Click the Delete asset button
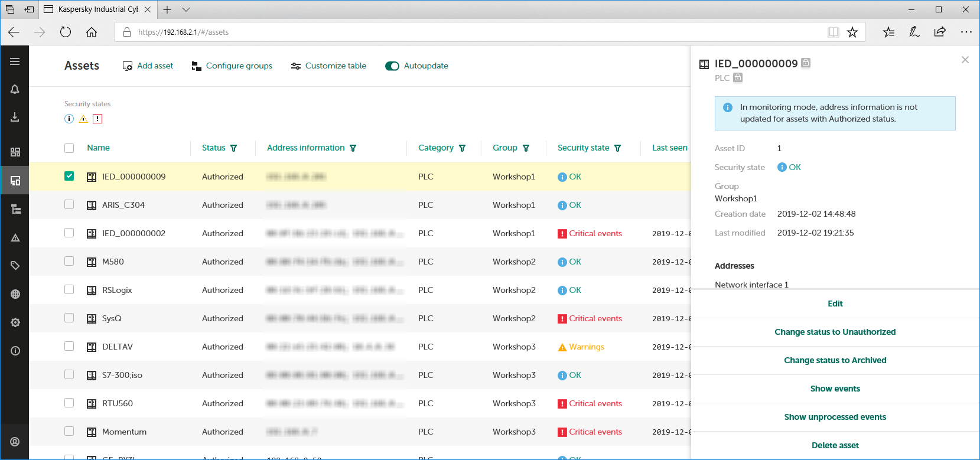The image size is (980, 460). [x=835, y=445]
